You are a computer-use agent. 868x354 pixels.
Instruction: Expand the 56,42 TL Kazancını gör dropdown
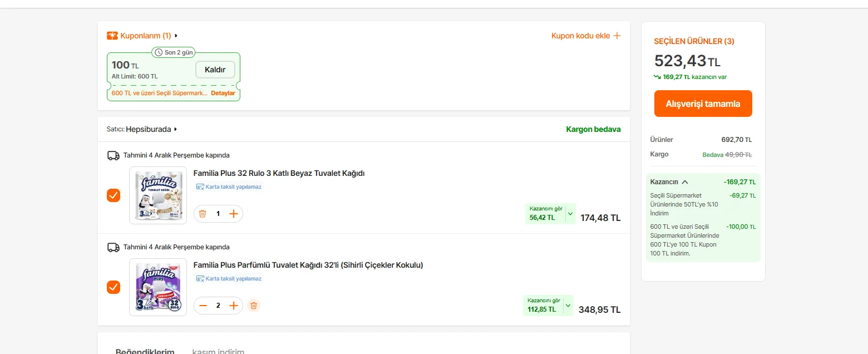[x=570, y=214]
